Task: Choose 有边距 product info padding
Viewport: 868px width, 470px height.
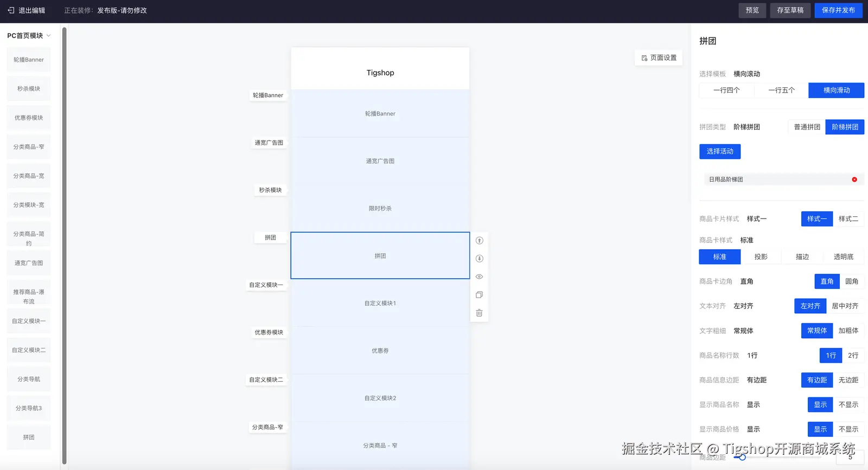Action: tap(816, 380)
